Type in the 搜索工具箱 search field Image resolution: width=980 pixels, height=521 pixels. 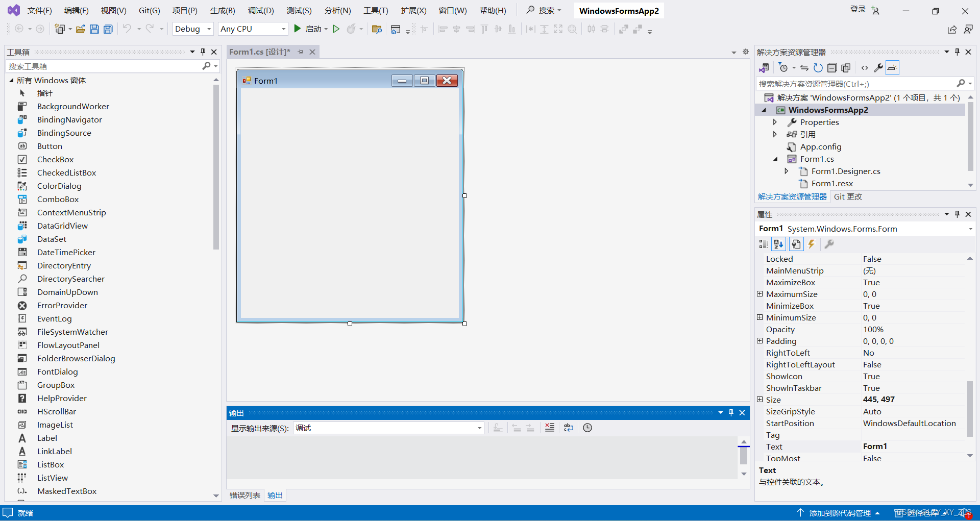[x=102, y=66]
